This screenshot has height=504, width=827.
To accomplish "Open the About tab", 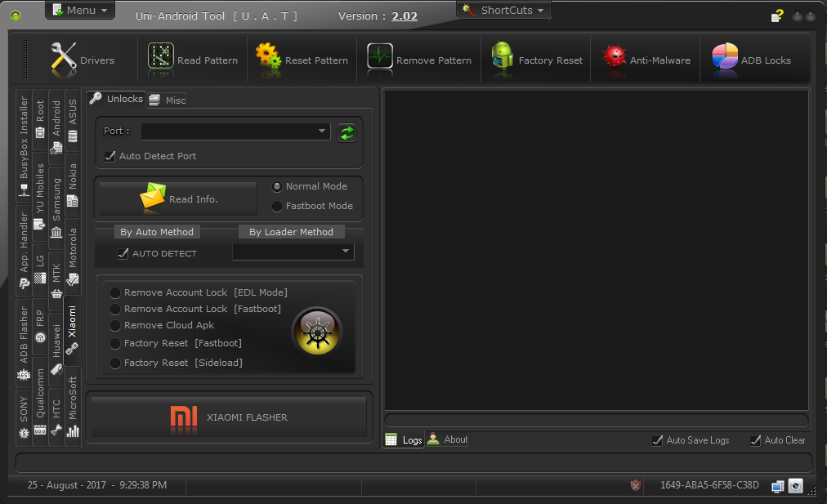I will pyautogui.click(x=447, y=439).
